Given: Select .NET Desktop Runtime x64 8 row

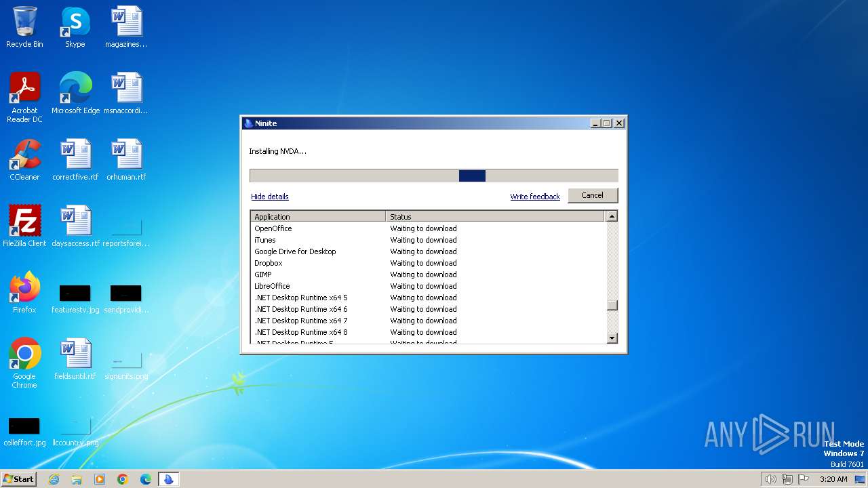Looking at the screenshot, I should (x=428, y=332).
